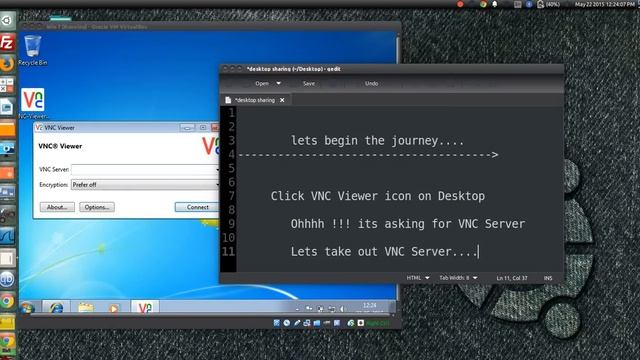
Task: Open the Encryption 'Prefer off' dropdown
Action: (145, 184)
